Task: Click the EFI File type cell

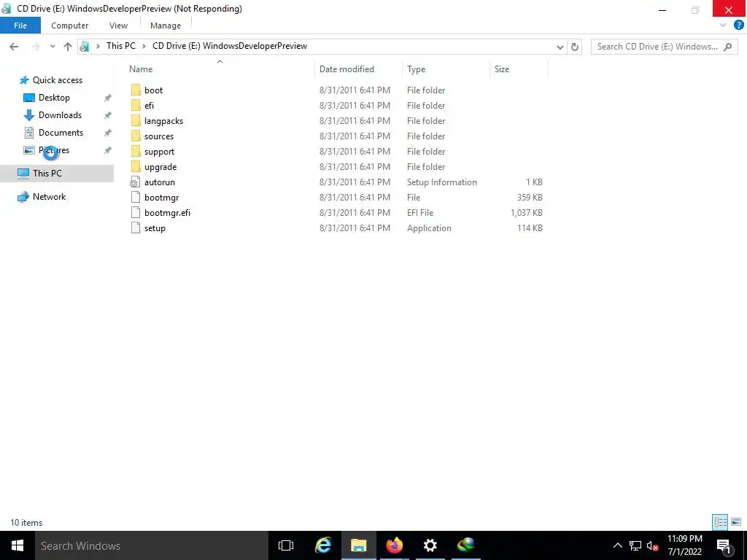Action: [x=419, y=213]
